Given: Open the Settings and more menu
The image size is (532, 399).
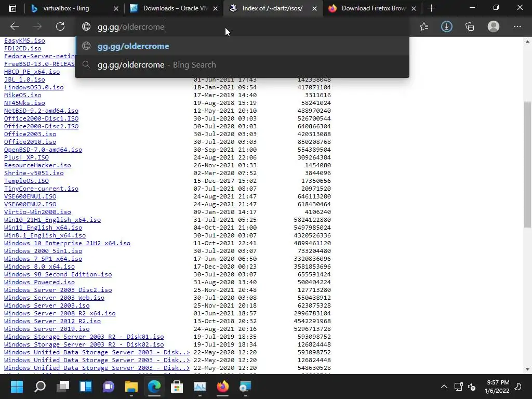Looking at the screenshot, I should (517, 26).
